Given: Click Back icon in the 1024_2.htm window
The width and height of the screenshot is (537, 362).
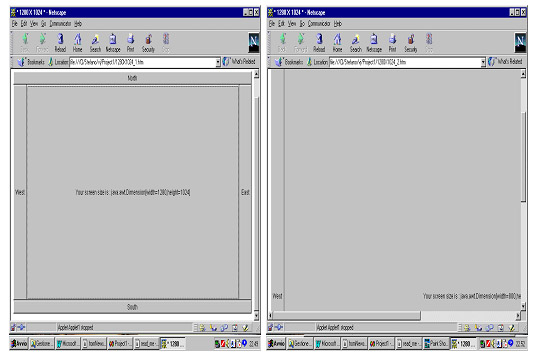Looking at the screenshot, I should coord(282,42).
